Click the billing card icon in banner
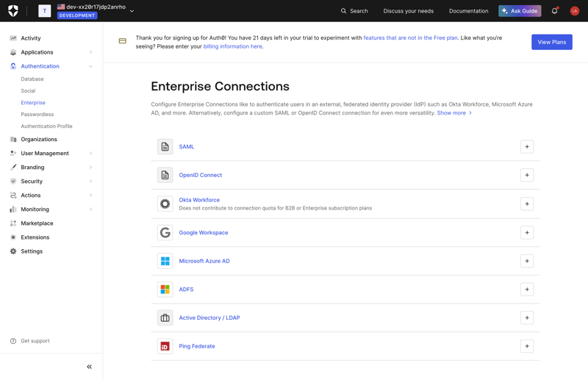The height and width of the screenshot is (380, 588). tap(123, 41)
